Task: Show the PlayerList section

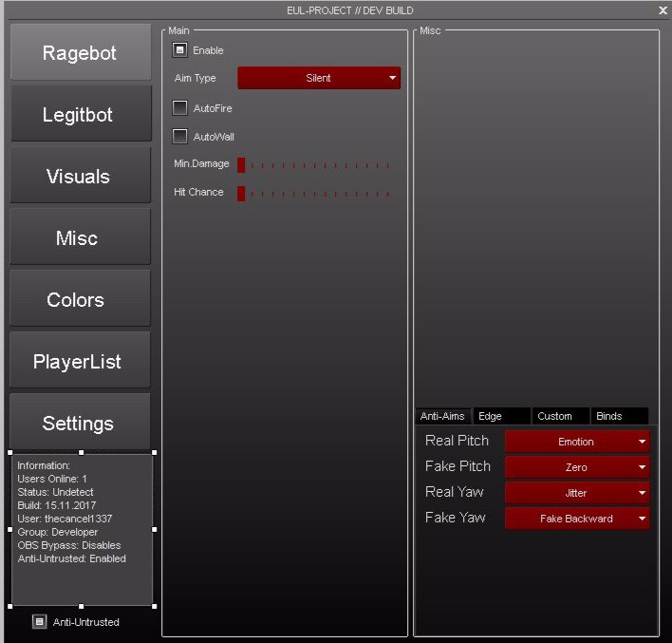Action: (x=81, y=361)
